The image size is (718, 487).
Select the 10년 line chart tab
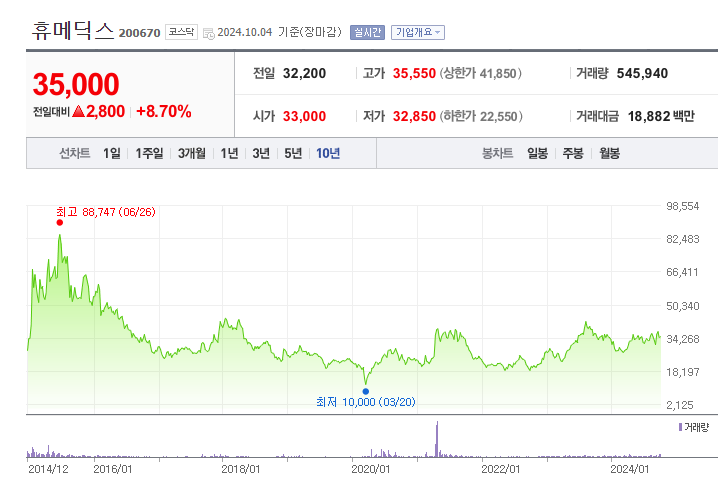328,153
